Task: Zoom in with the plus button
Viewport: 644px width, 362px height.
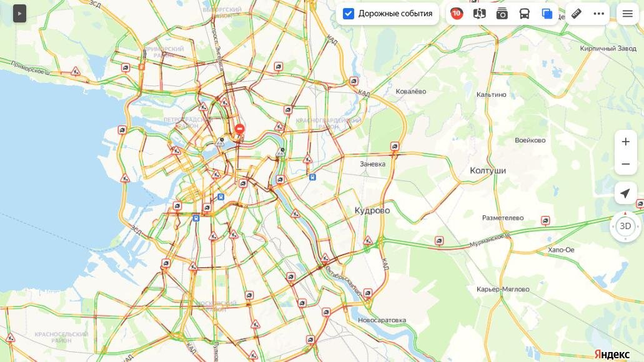Action: (x=625, y=142)
